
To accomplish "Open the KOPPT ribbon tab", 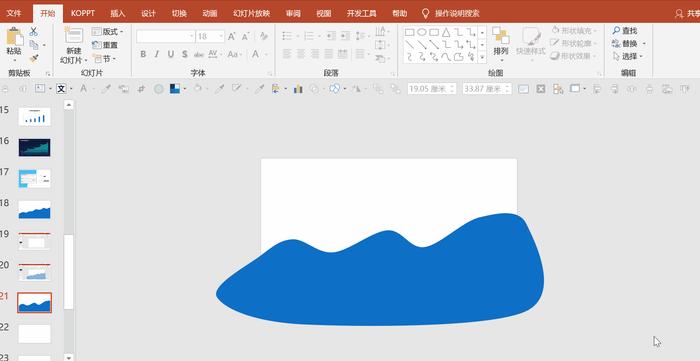I will 83,13.
